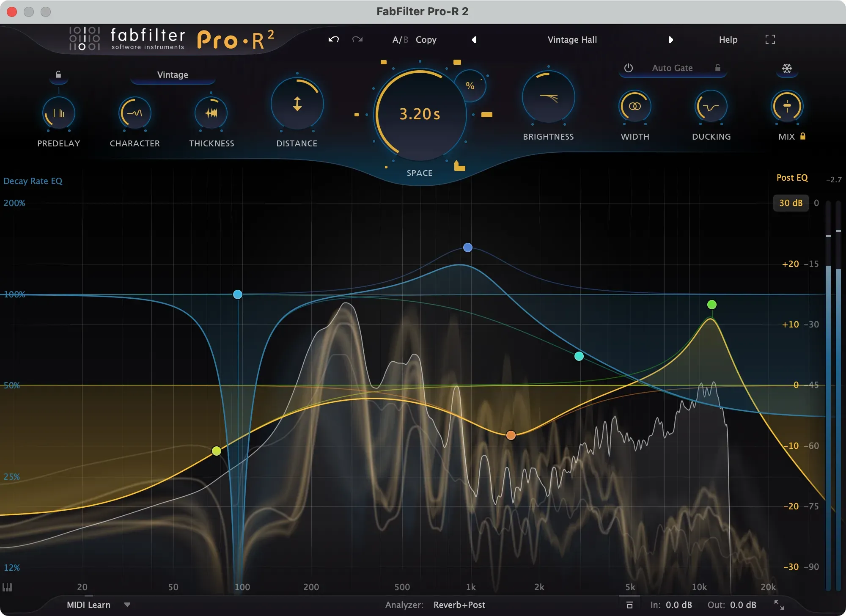Click the Mix knob

tap(787, 106)
